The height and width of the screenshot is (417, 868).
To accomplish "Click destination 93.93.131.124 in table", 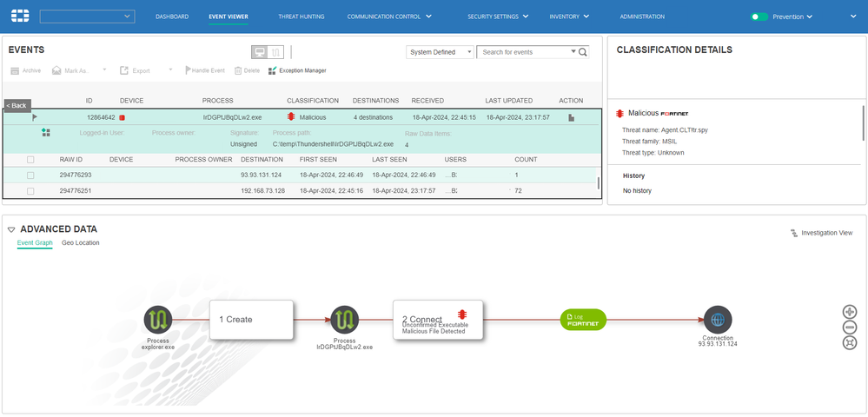I will (262, 175).
